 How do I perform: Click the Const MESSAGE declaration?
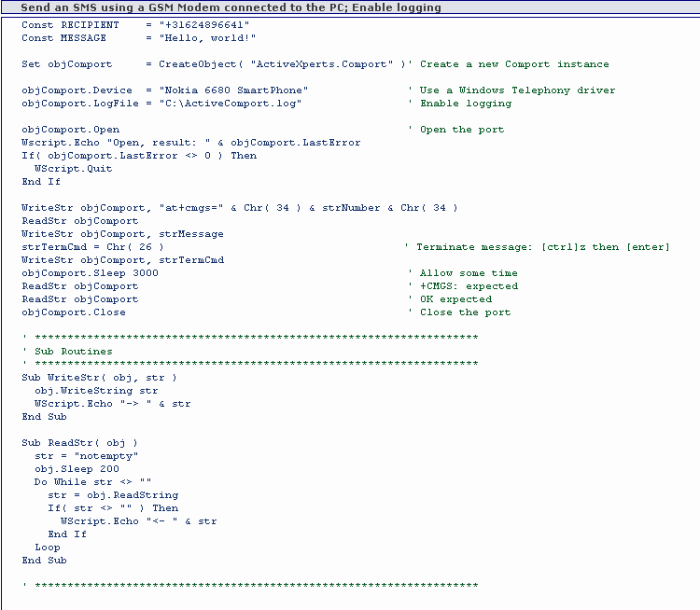point(138,38)
